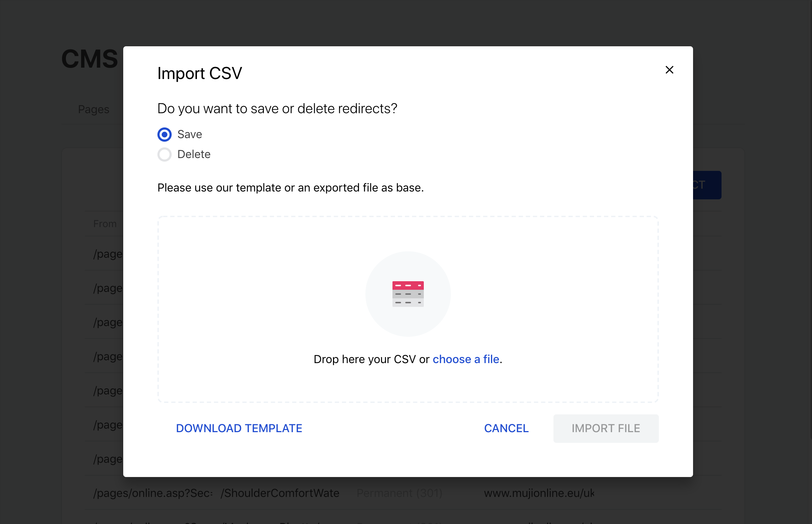The height and width of the screenshot is (524, 812).
Task: Select the Save radio button
Action: 165,135
